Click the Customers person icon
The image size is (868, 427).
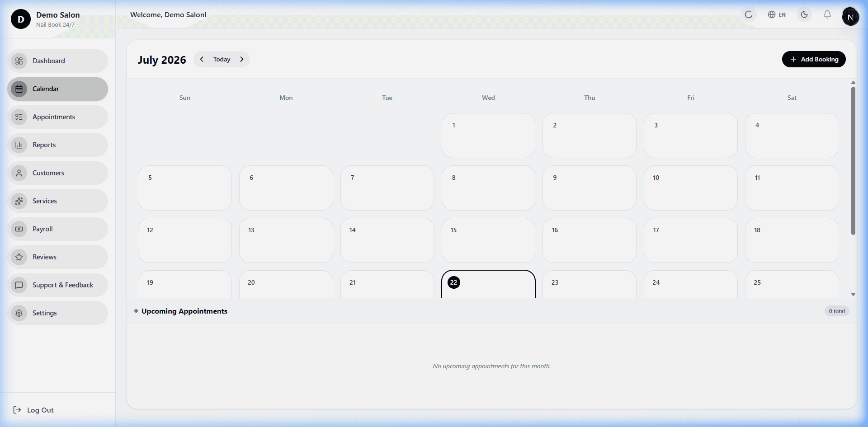(19, 173)
